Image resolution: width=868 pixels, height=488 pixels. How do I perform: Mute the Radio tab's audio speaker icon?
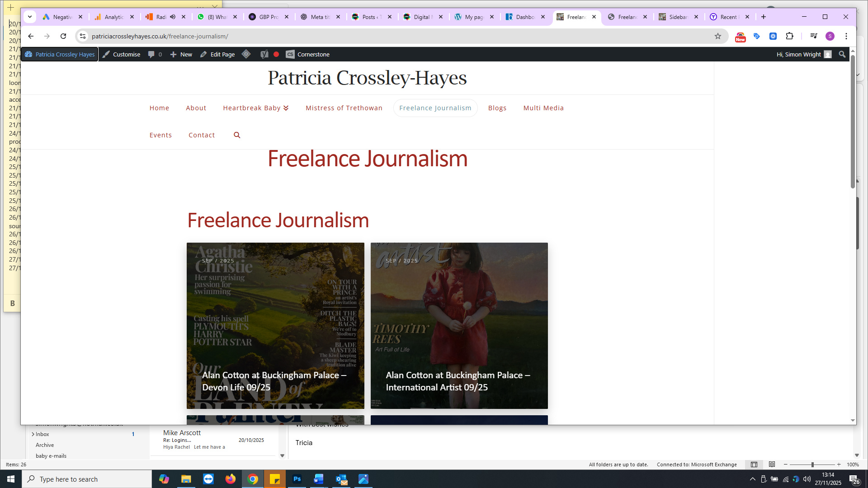pos(173,17)
